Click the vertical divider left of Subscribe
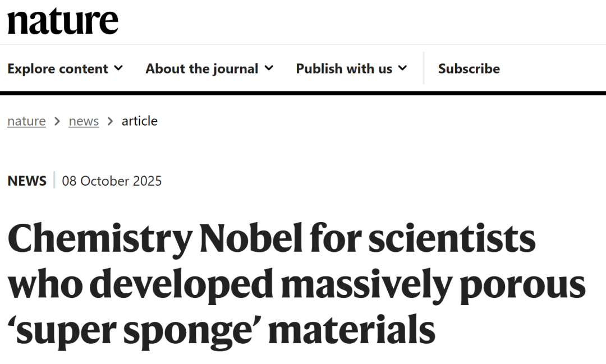This screenshot has height=364, width=606. click(x=424, y=68)
